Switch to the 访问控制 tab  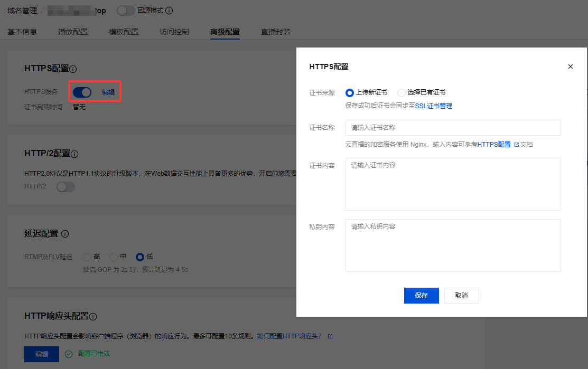click(x=174, y=32)
